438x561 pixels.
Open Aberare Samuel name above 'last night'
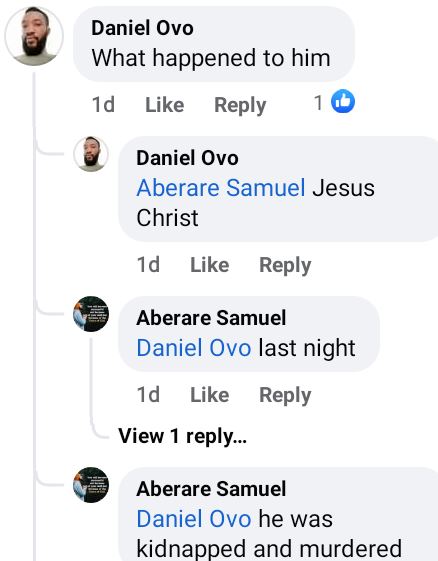click(211, 318)
